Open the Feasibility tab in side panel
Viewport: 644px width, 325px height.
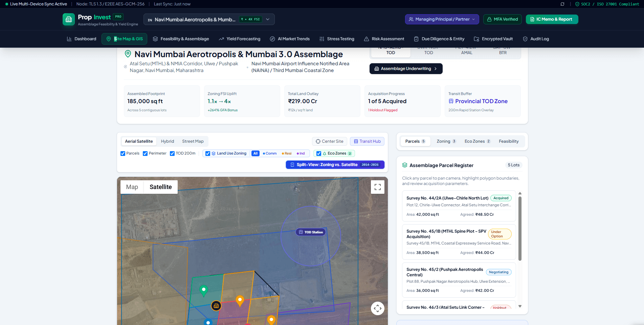(509, 141)
